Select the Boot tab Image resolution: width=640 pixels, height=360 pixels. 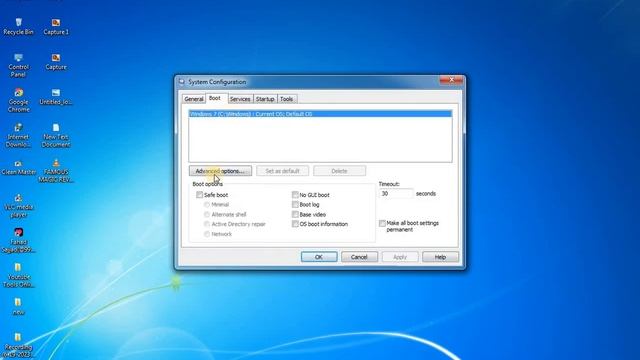pyautogui.click(x=215, y=98)
